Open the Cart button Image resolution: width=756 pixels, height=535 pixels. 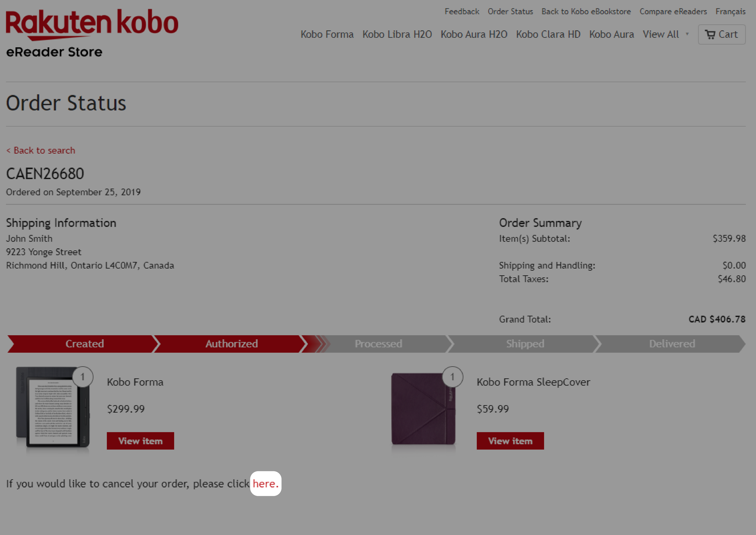pyautogui.click(x=721, y=34)
